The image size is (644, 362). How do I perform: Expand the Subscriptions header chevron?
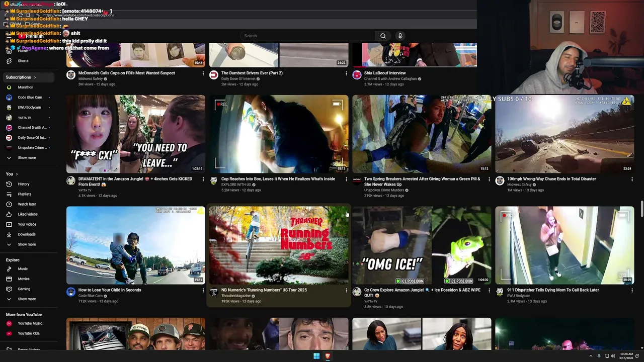35,77
